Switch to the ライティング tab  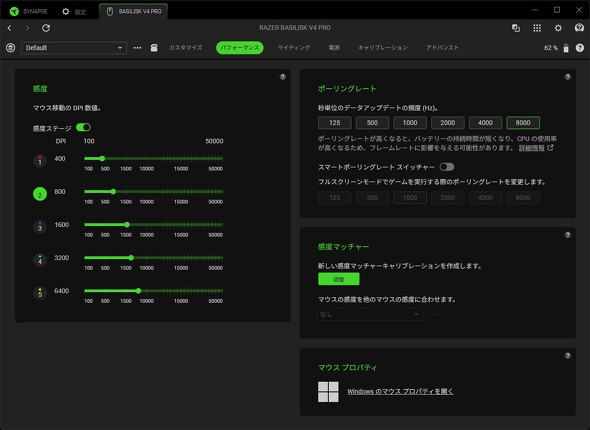pos(294,48)
